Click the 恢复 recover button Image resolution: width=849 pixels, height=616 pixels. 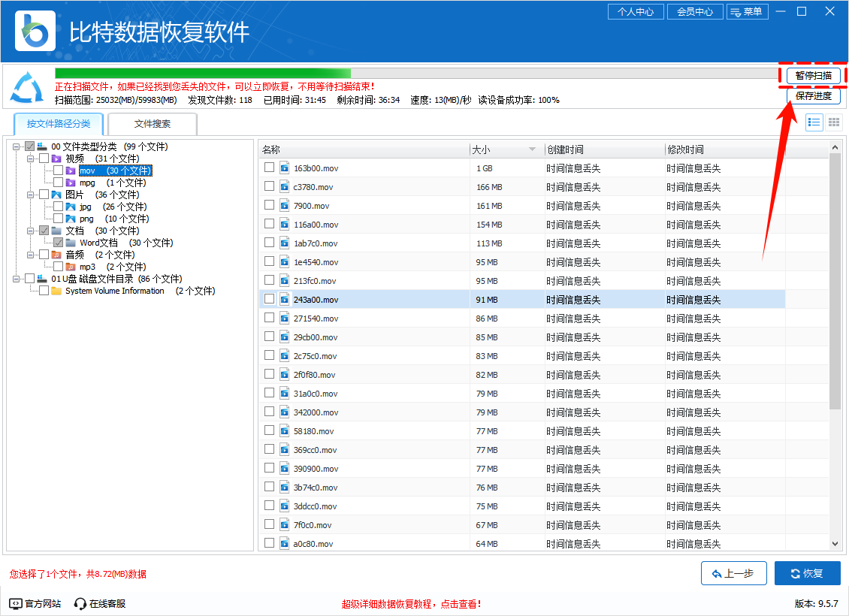click(x=808, y=573)
